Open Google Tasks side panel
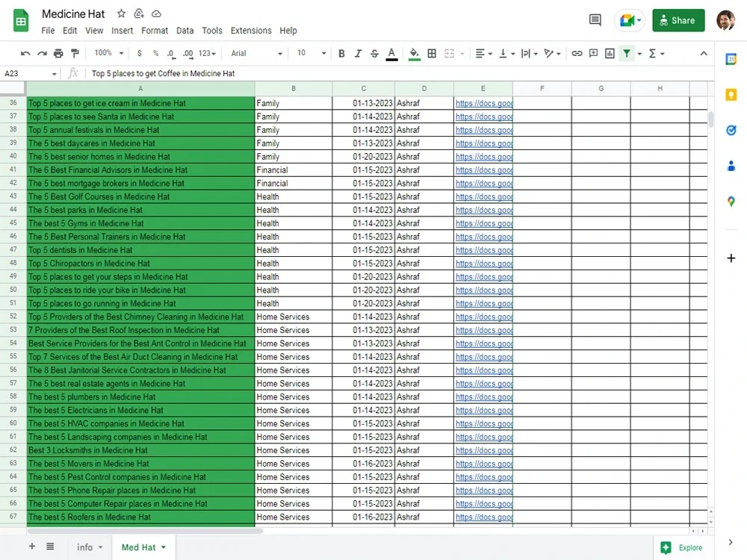The width and height of the screenshot is (747, 560). 731,130
